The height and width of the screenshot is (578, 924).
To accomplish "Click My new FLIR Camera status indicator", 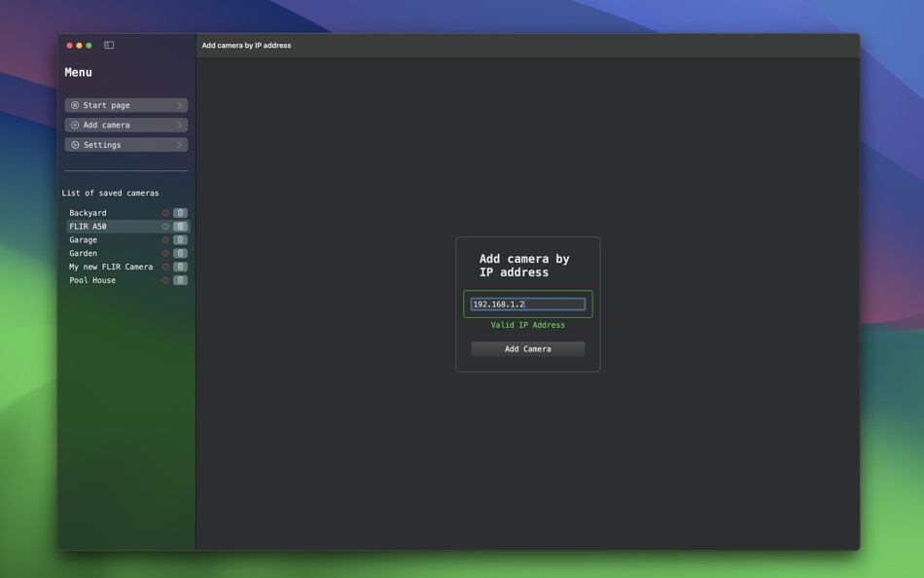I will [x=165, y=267].
